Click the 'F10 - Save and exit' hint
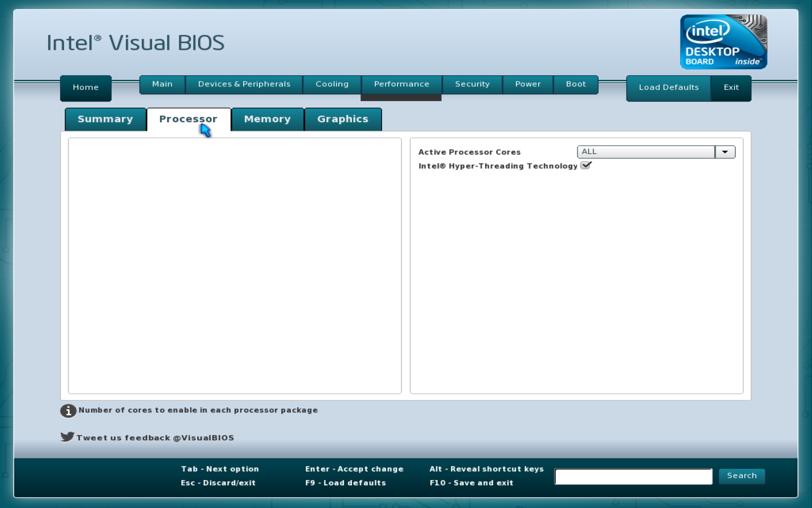Viewport: 812px width, 508px height. (x=472, y=483)
